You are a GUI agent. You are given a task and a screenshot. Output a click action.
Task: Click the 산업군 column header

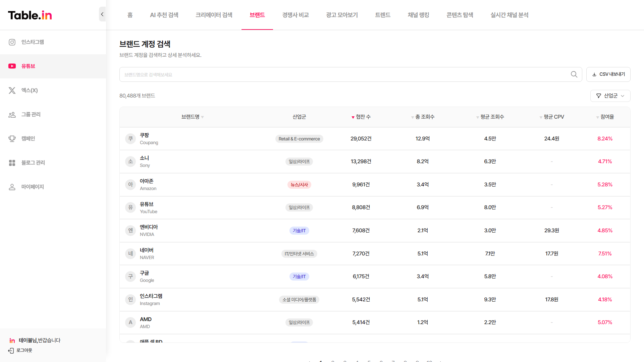point(299,117)
